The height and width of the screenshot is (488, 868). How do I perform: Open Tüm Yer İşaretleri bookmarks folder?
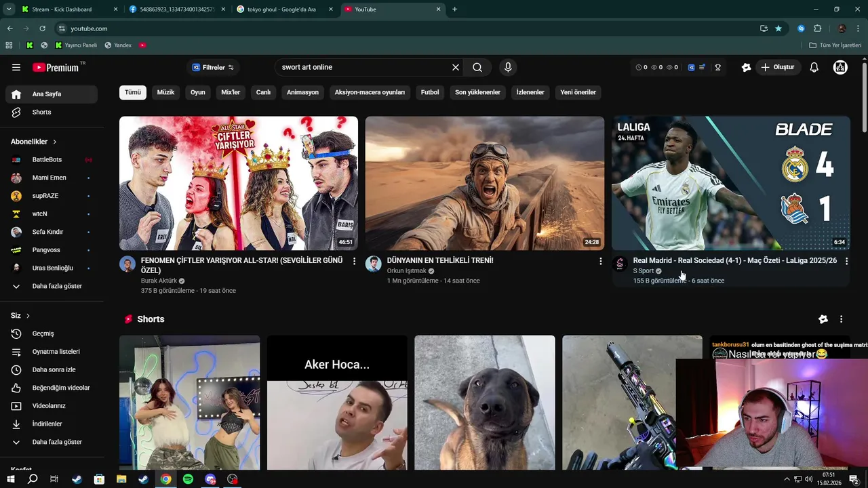click(x=835, y=45)
